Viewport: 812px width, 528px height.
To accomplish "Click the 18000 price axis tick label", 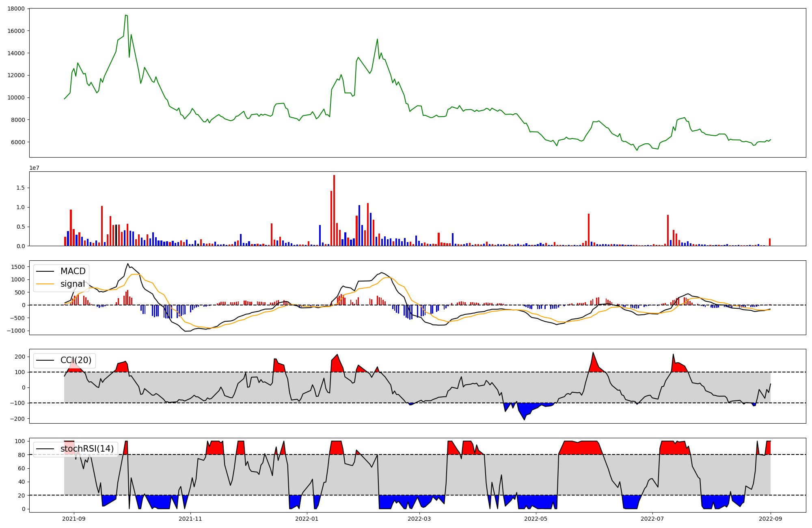I will pyautogui.click(x=16, y=9).
